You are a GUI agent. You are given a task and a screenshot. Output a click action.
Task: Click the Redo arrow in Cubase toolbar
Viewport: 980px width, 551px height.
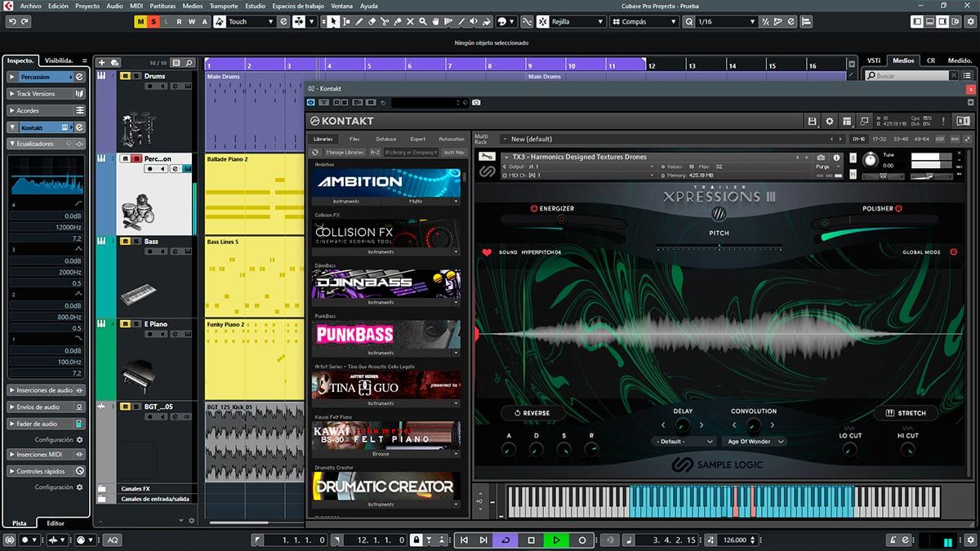coord(25,21)
